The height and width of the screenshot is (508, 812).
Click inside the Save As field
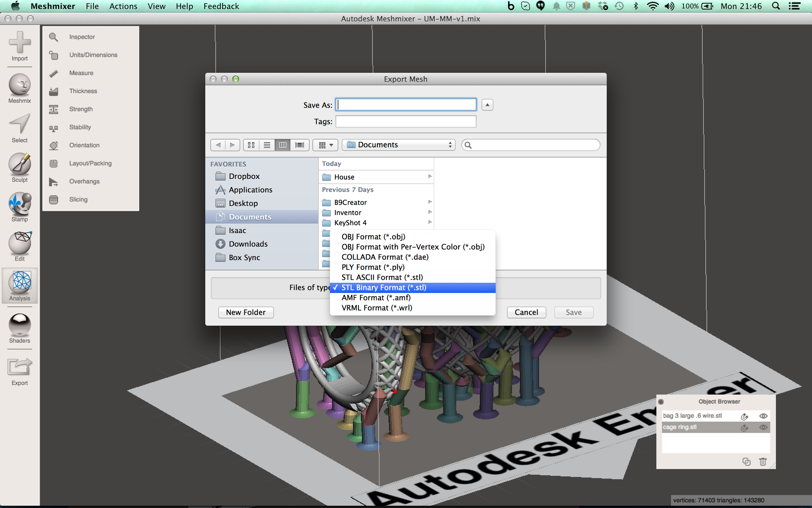point(405,105)
